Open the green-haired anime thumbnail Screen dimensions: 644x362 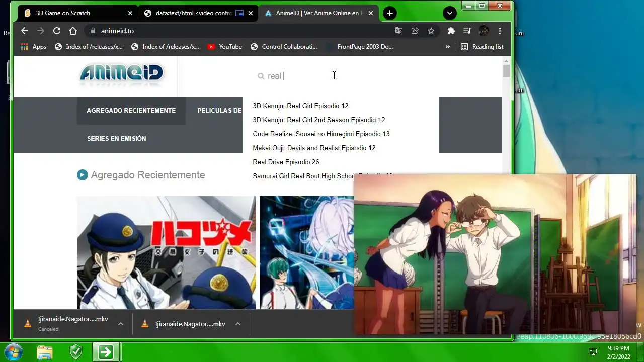point(306,252)
